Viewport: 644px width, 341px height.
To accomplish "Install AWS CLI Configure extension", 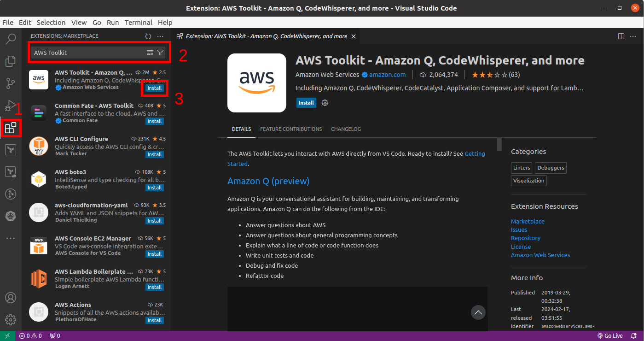I will (x=154, y=154).
